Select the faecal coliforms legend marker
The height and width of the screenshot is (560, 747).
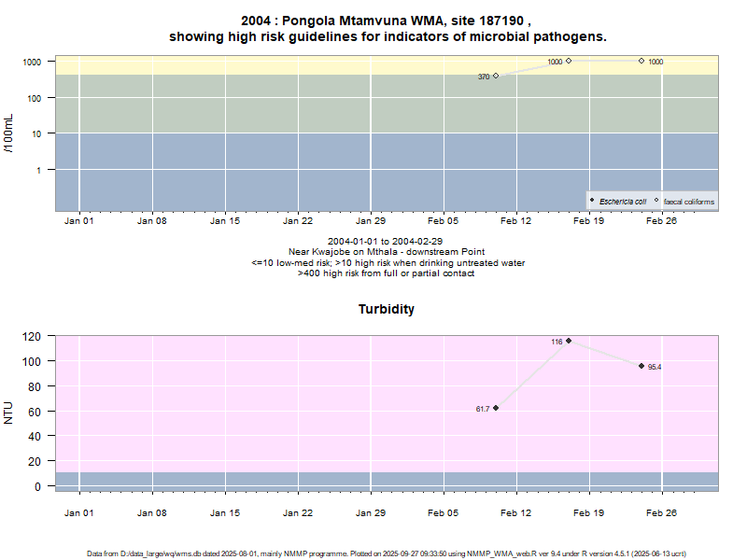tap(656, 201)
